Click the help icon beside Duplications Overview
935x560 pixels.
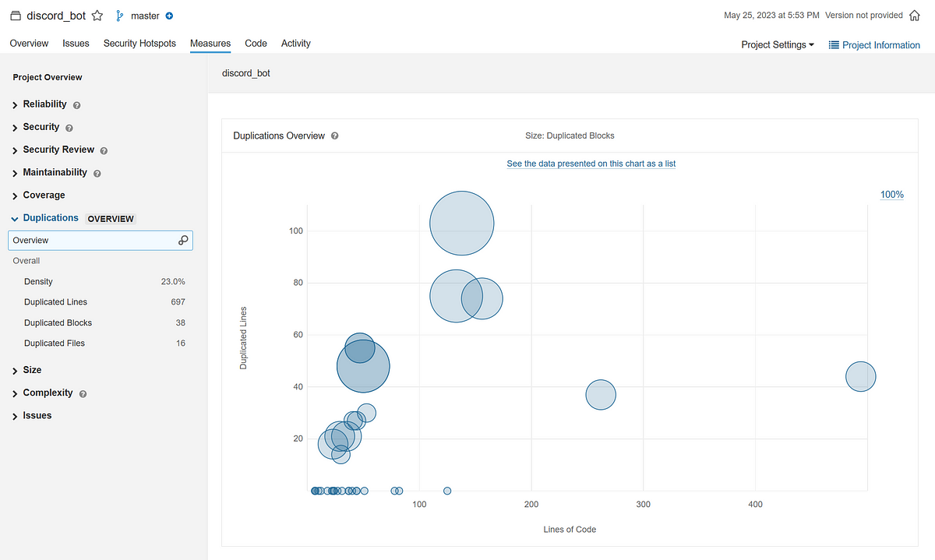(335, 136)
